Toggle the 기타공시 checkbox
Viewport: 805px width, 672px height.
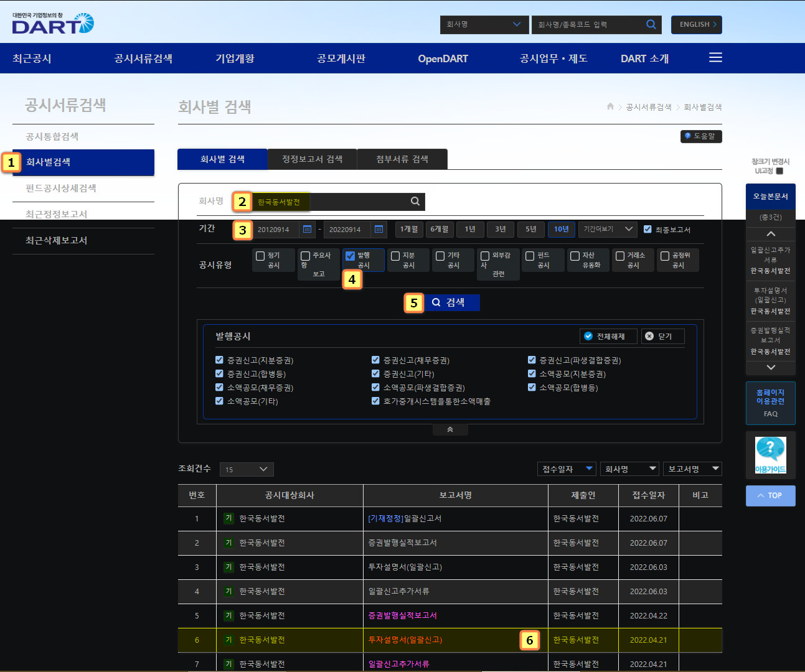[x=440, y=256]
